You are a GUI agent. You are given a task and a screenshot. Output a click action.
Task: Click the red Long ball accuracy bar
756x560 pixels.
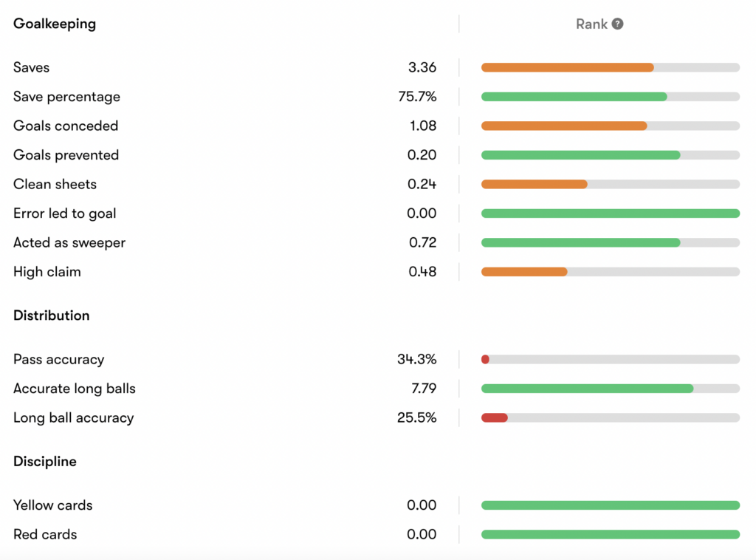click(x=494, y=417)
